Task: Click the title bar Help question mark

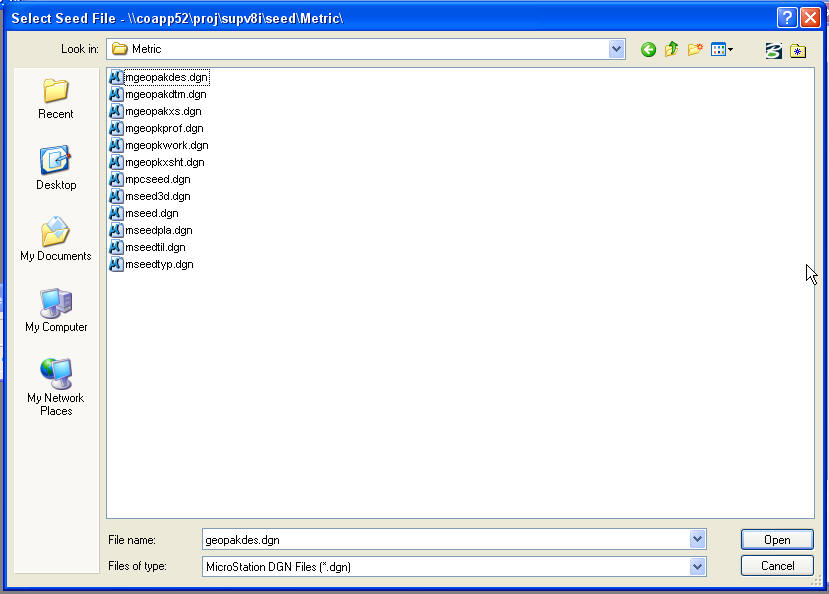Action: [x=787, y=18]
